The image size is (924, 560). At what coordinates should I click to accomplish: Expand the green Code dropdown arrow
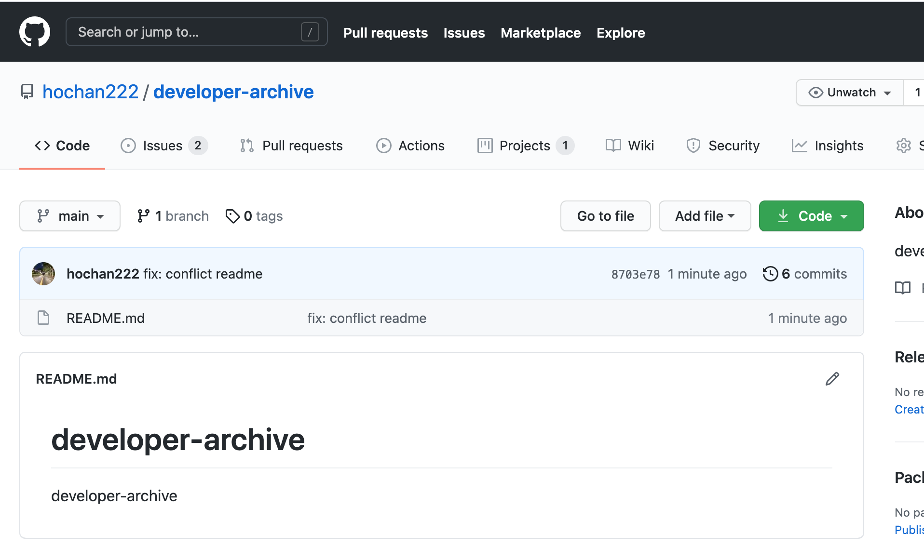click(x=844, y=216)
